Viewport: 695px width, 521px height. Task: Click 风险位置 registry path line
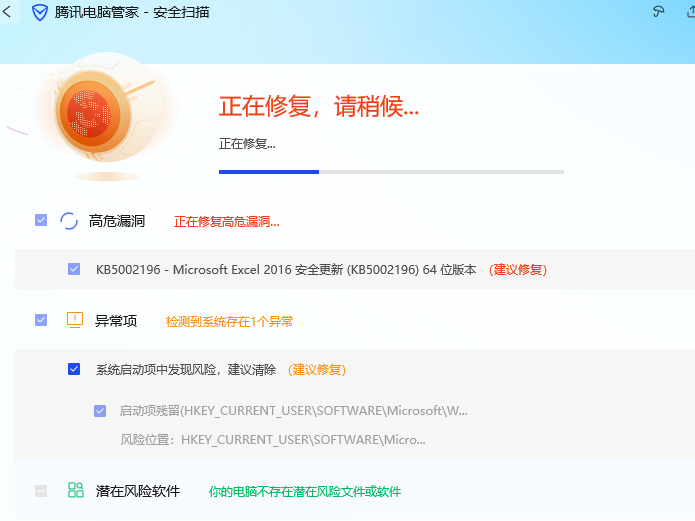click(x=273, y=440)
